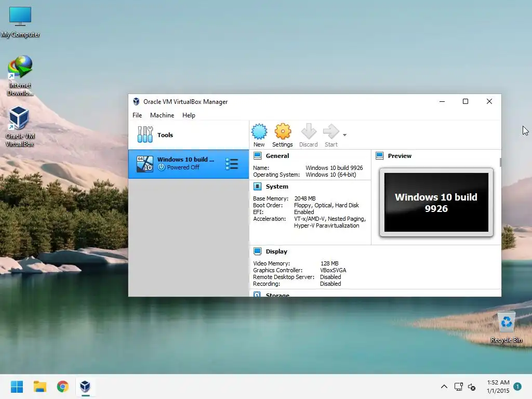Image resolution: width=532 pixels, height=399 pixels.
Task: Open the Help menu
Action: coord(189,115)
